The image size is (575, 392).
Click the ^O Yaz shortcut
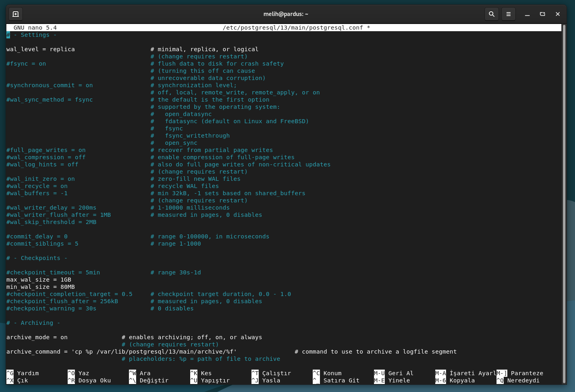(78, 373)
